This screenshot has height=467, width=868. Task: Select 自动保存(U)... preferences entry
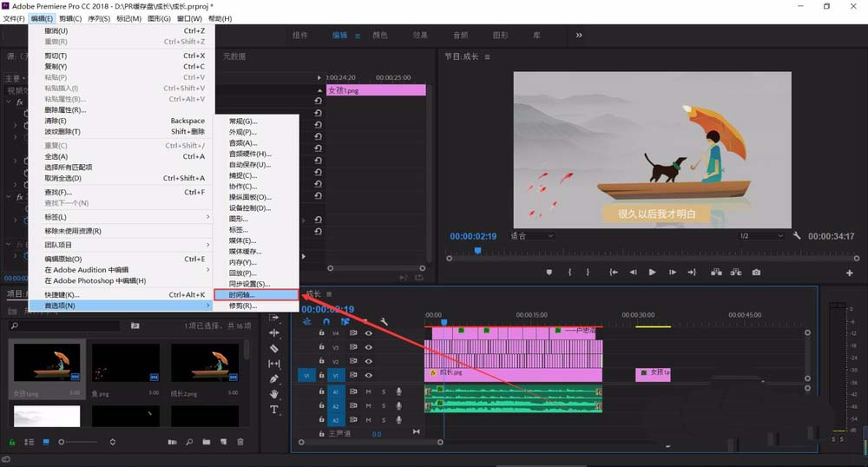point(256,164)
